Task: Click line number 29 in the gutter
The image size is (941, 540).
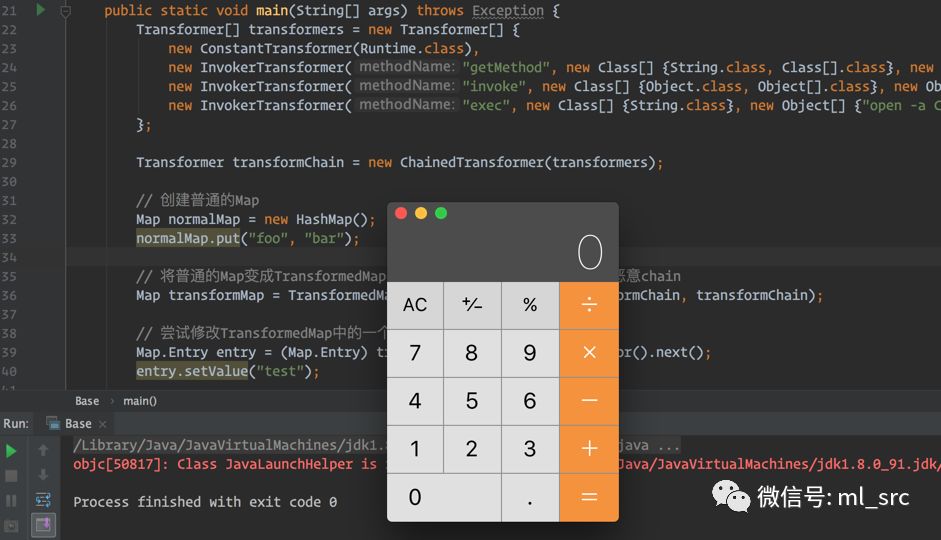Action: 9,163
